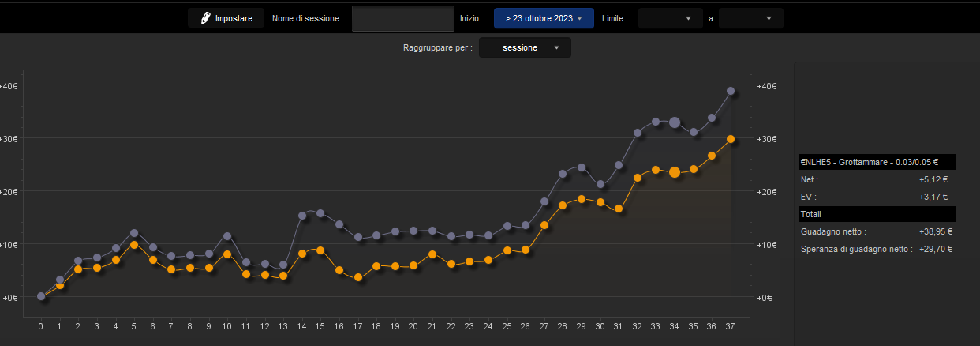Image resolution: width=980 pixels, height=346 pixels.
Task: Click the orange point at session 5
Action: (x=134, y=245)
